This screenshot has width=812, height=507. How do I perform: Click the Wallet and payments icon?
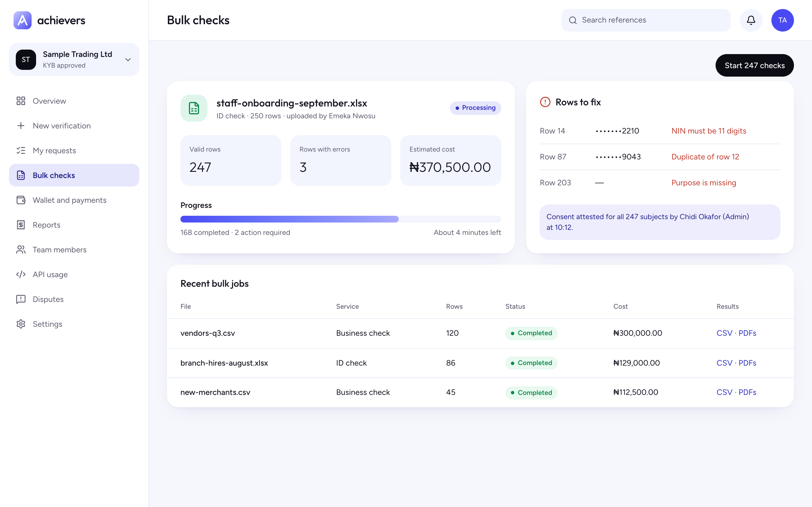pyautogui.click(x=21, y=200)
